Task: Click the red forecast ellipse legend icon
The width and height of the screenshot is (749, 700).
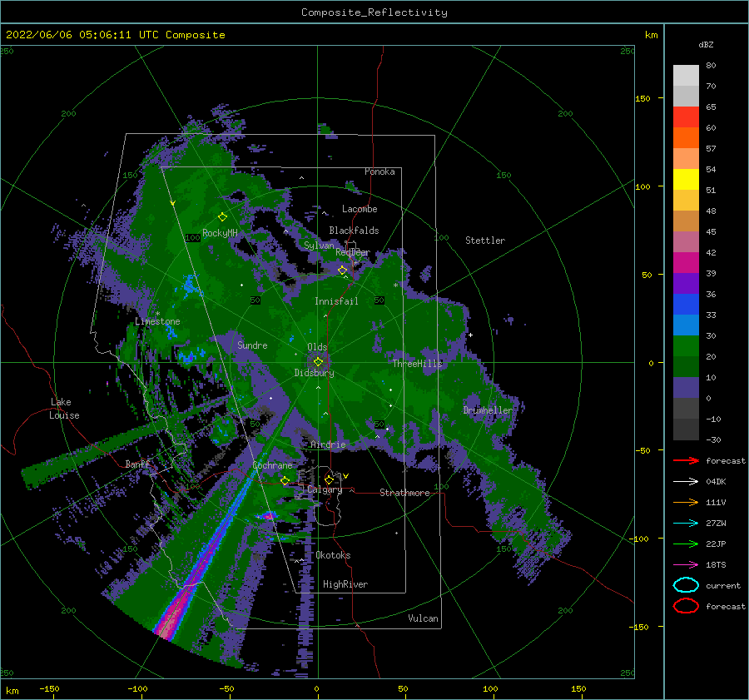Action: (x=686, y=606)
